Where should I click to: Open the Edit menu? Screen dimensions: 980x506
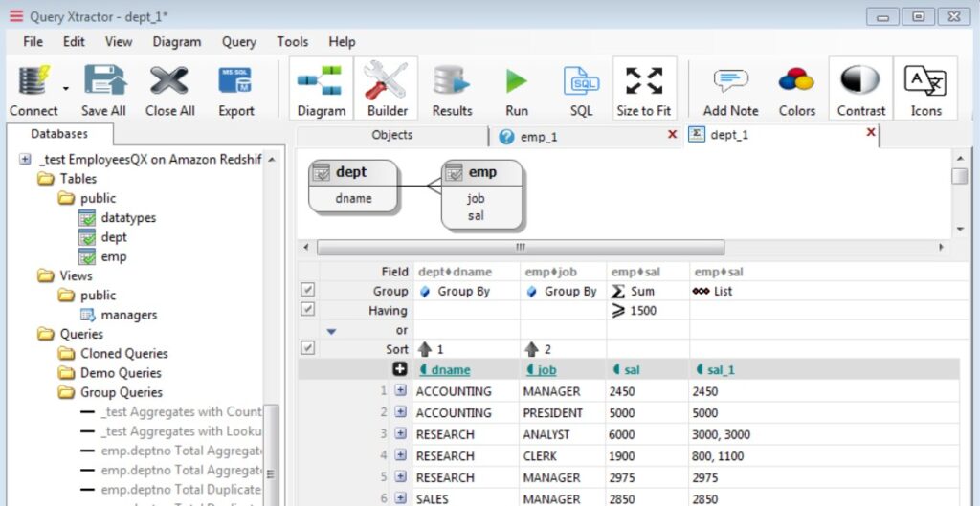tap(74, 42)
